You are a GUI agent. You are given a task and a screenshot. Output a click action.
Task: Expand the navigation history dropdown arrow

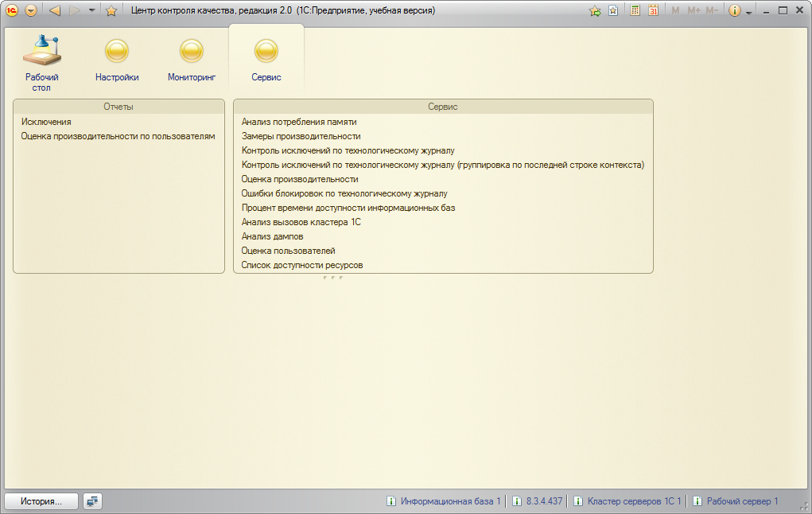tap(92, 10)
